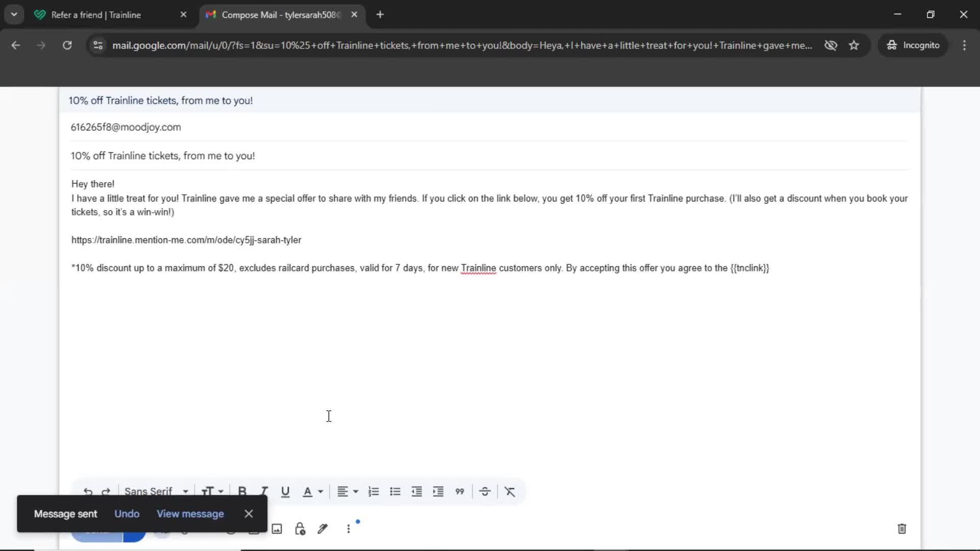Viewport: 980px width, 551px height.
Task: Open the alignment options dropdown
Action: pos(347,491)
